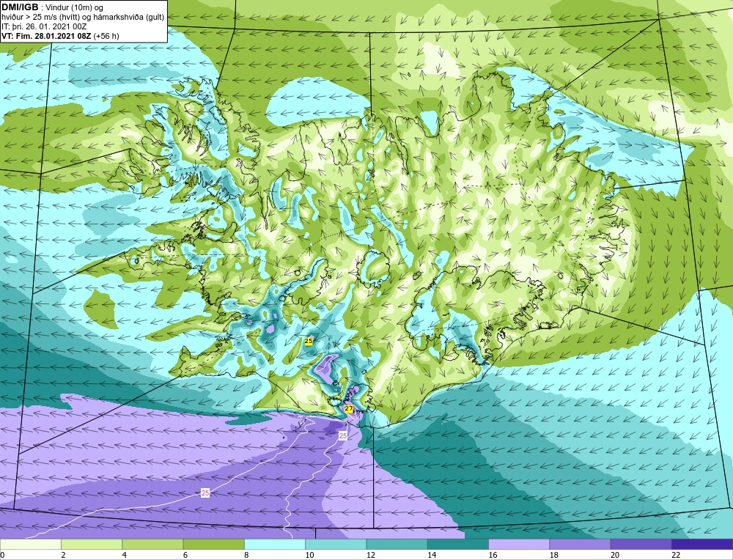
Task: Click the legend scale number 8
Action: coord(246,555)
